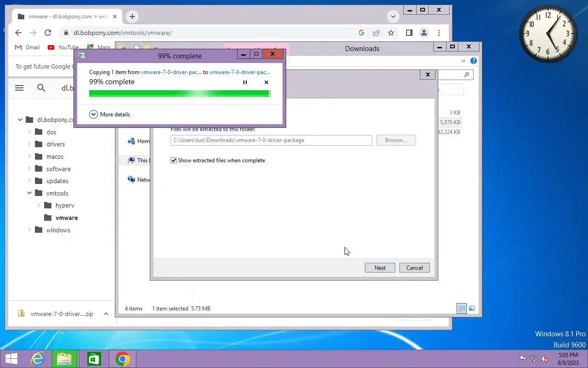Uncheck Show extracted files when complete
Image resolution: width=588 pixels, height=368 pixels.
click(x=174, y=161)
